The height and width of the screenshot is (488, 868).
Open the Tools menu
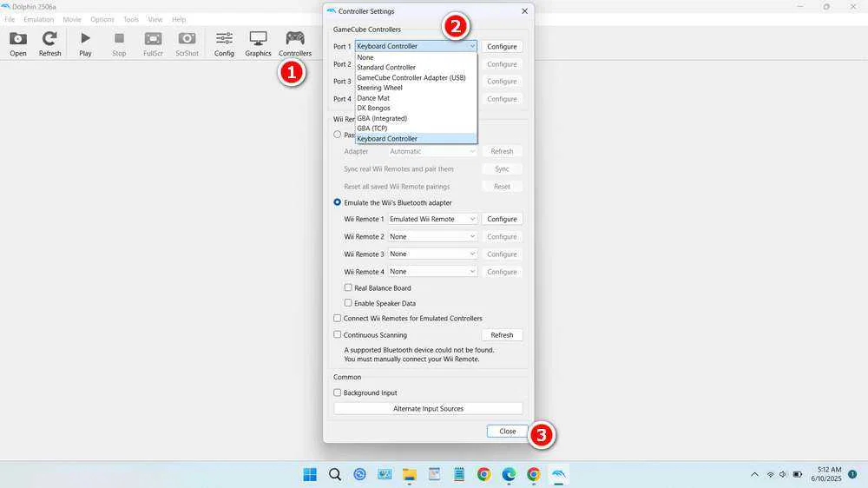point(131,19)
